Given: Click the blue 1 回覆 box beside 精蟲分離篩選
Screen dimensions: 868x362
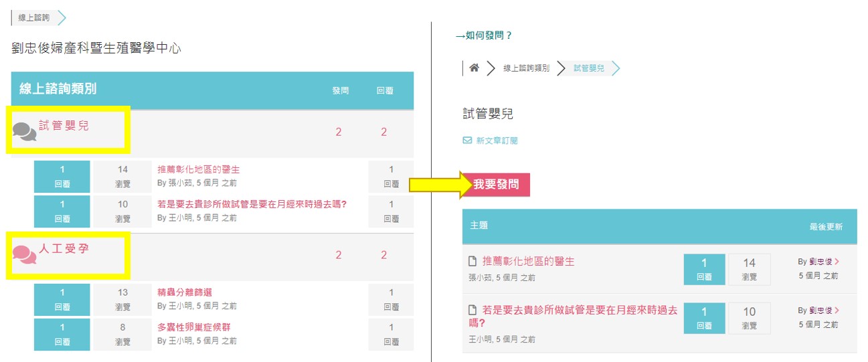Looking at the screenshot, I should pyautogui.click(x=62, y=300).
